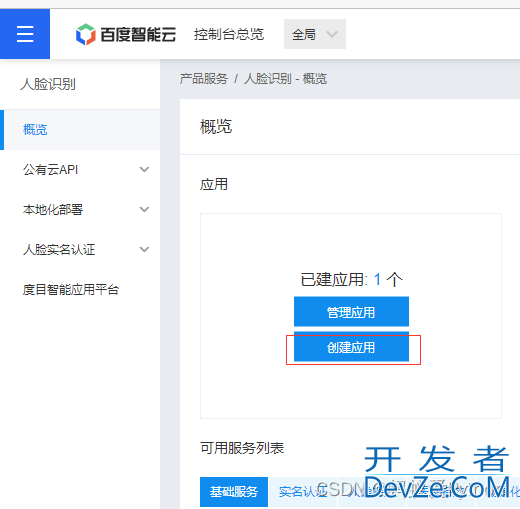Click 产品服务 in the breadcrumb
520x509 pixels.
click(204, 79)
